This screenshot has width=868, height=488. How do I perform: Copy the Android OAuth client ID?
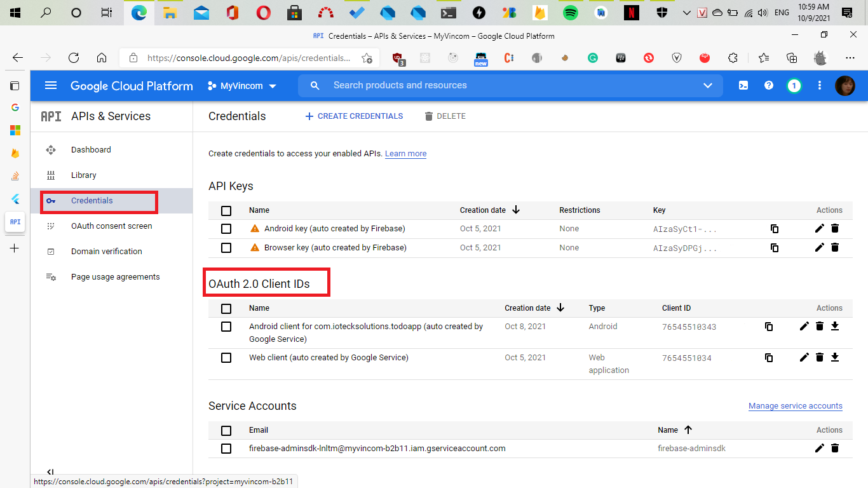pos(769,327)
